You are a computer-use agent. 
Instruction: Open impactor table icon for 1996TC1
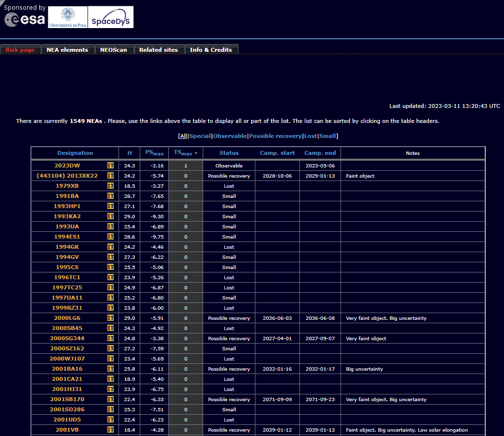pyautogui.click(x=111, y=277)
